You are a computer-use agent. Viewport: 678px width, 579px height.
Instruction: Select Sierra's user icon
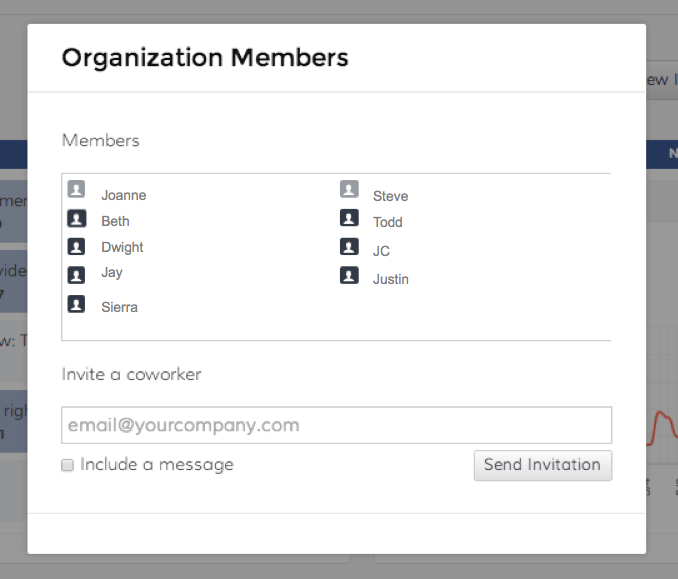(76, 304)
